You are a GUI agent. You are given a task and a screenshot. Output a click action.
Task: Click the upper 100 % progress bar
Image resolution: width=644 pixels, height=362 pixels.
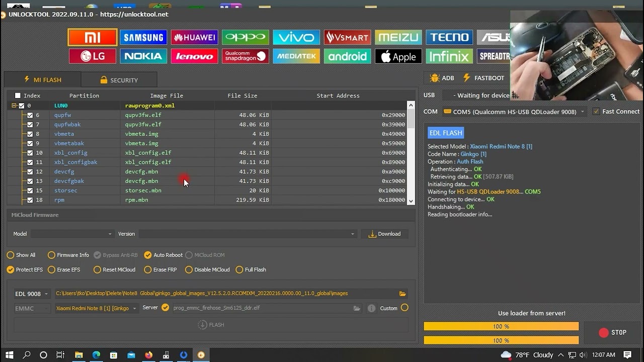[501, 326]
